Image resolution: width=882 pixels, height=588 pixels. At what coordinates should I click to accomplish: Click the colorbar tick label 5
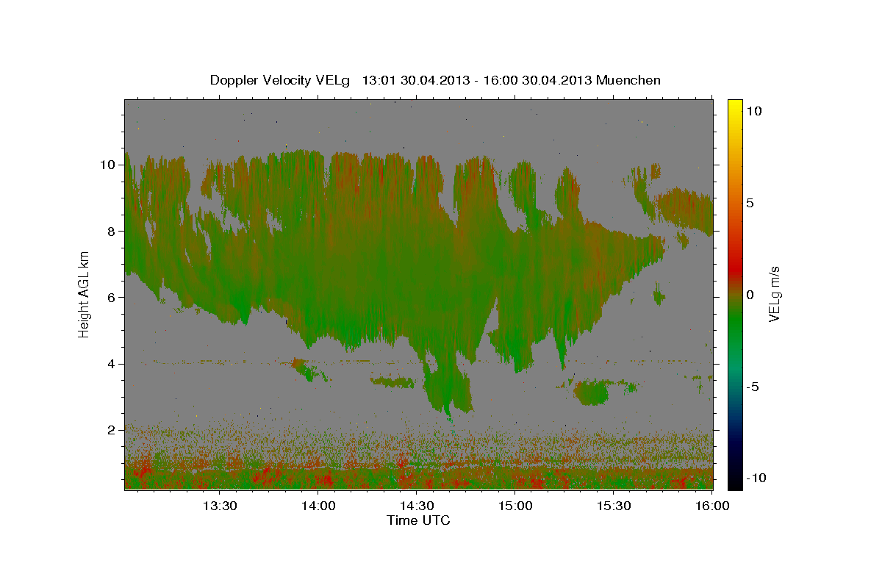[x=750, y=203]
